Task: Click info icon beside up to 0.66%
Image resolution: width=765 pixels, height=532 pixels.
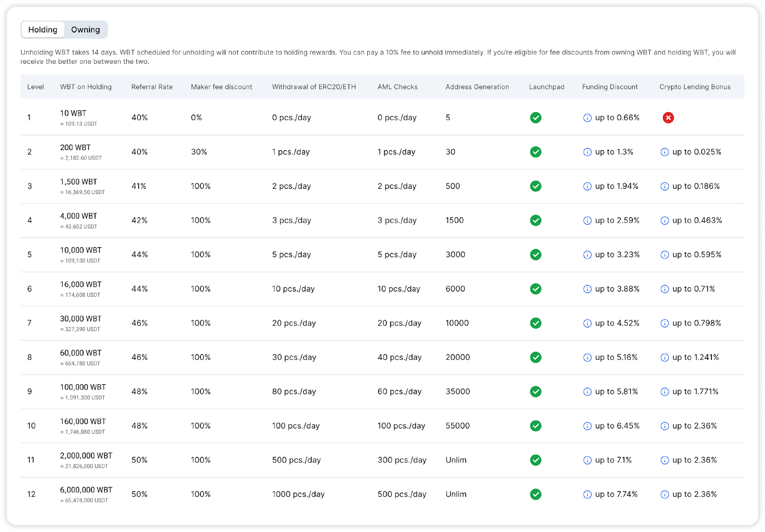Action: coord(587,118)
